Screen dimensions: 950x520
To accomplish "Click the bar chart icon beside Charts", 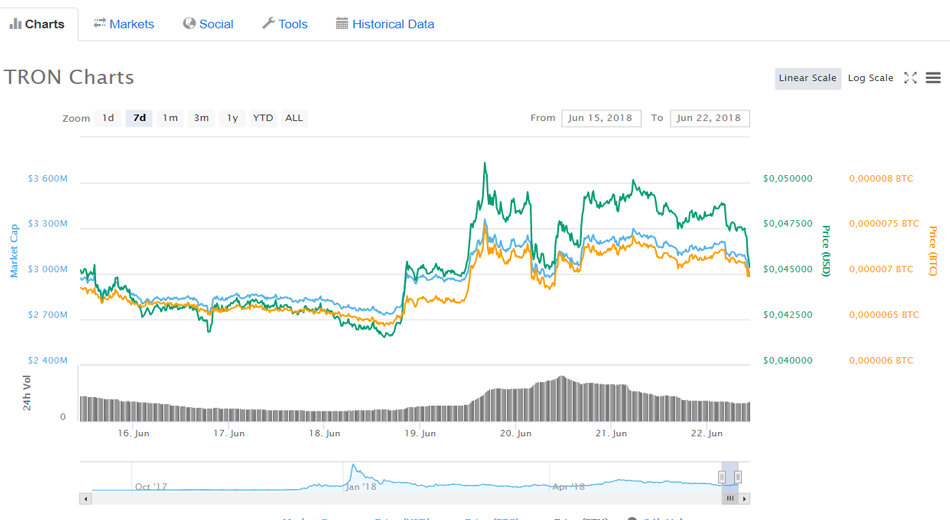I will [15, 24].
